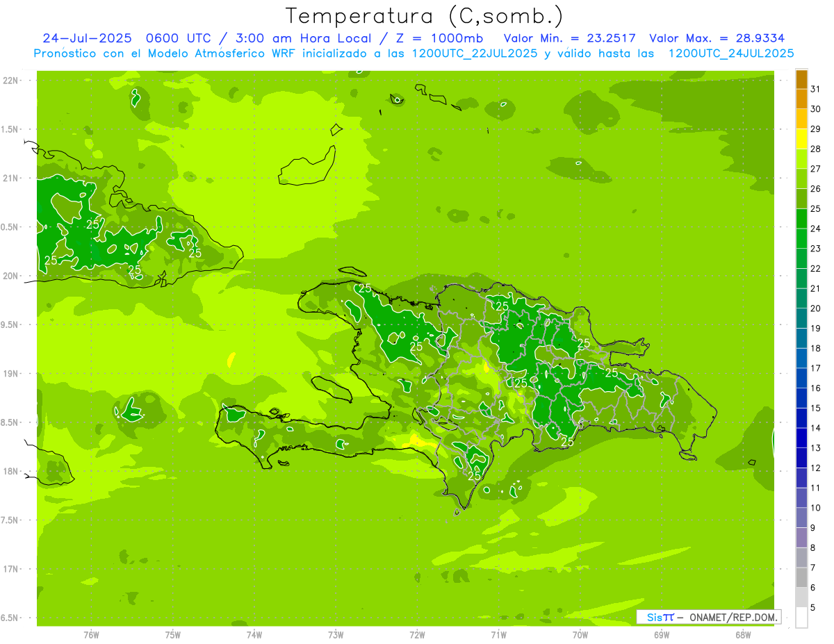This screenshot has height=644, width=834.
Task: Click latitude axis label "7.5N"
Action: click(x=10, y=520)
